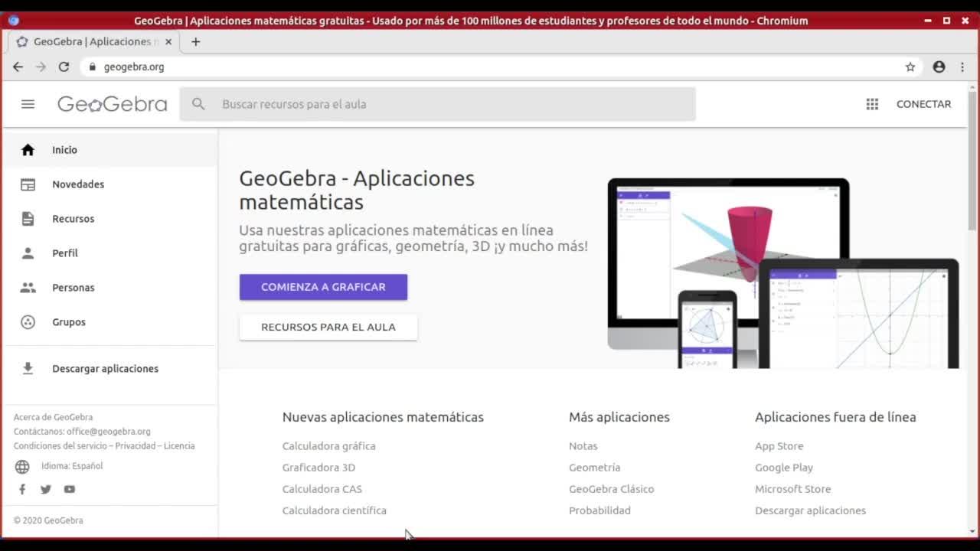Open GeoGebra's YouTube channel icon
The height and width of the screenshot is (551, 980).
click(70, 489)
